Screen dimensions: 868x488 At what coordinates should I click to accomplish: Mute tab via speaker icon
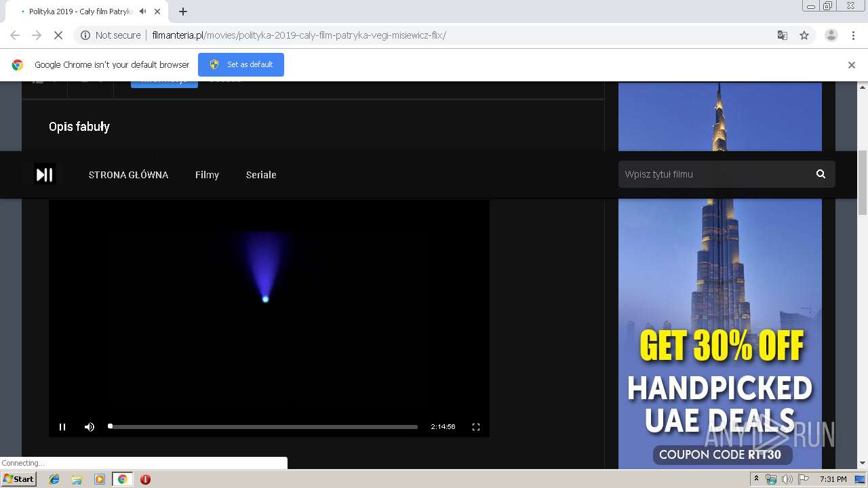pyautogui.click(x=142, y=12)
